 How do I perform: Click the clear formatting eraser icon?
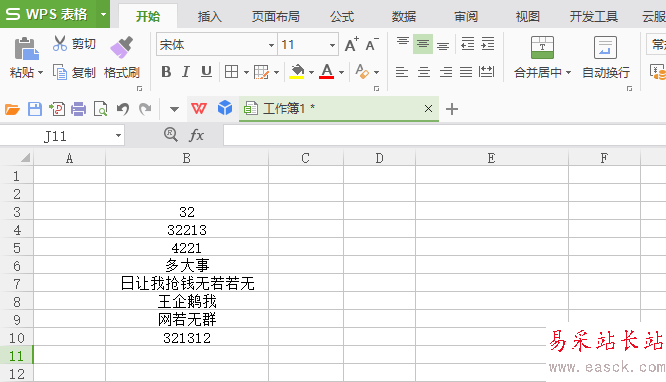pyautogui.click(x=362, y=71)
